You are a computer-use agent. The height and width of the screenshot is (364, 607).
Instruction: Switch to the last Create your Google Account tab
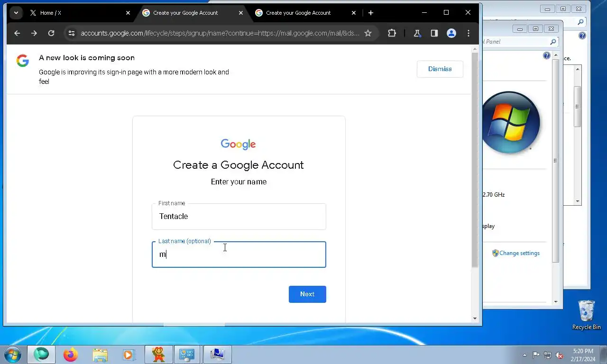click(305, 13)
